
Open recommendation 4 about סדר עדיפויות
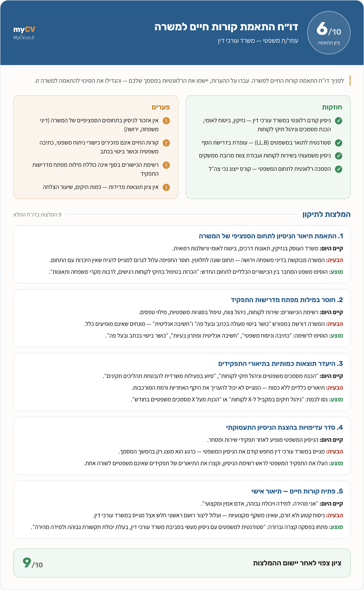pyautogui.click(x=182, y=446)
